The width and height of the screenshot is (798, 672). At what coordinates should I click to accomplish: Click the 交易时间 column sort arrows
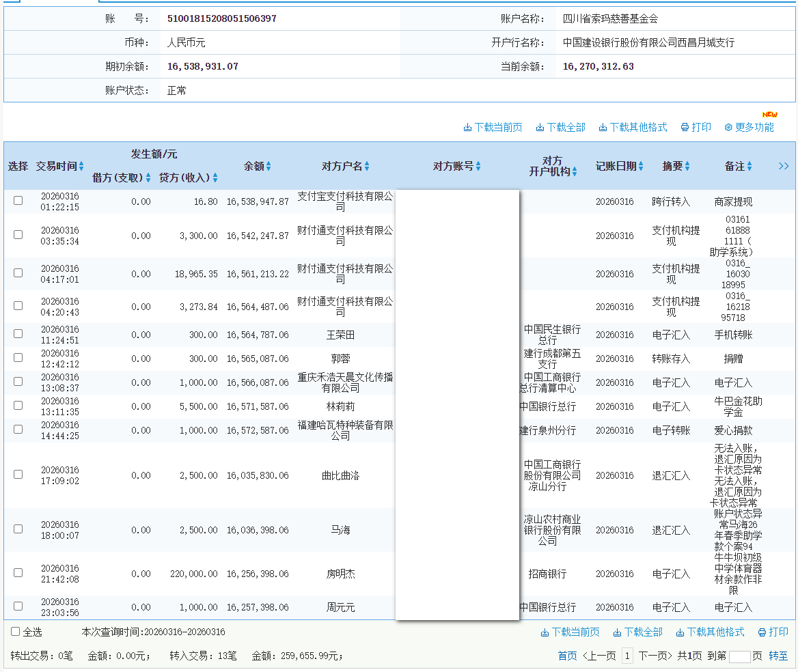pos(81,166)
